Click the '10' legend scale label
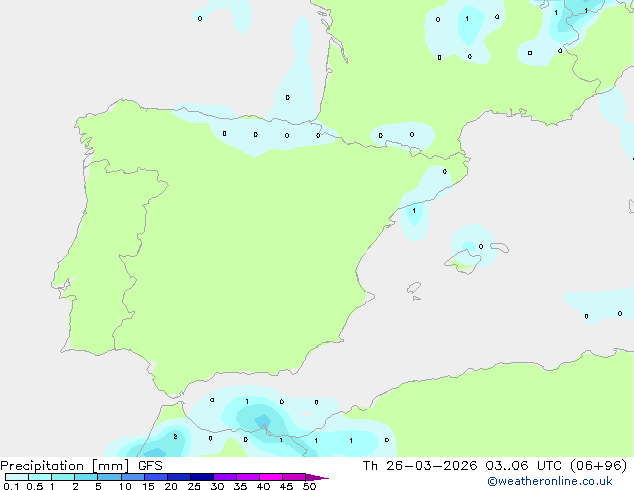This screenshot has height=490, width=634. point(125,486)
